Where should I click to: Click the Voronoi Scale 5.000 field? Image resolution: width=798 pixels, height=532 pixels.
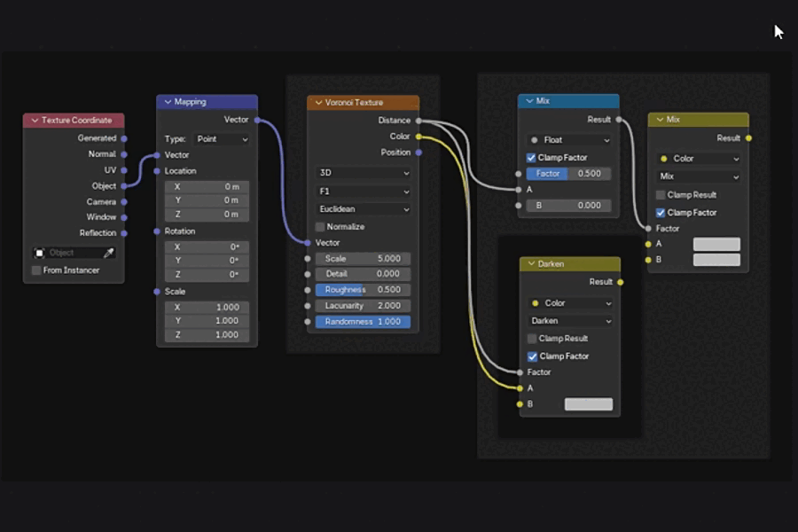coord(363,259)
